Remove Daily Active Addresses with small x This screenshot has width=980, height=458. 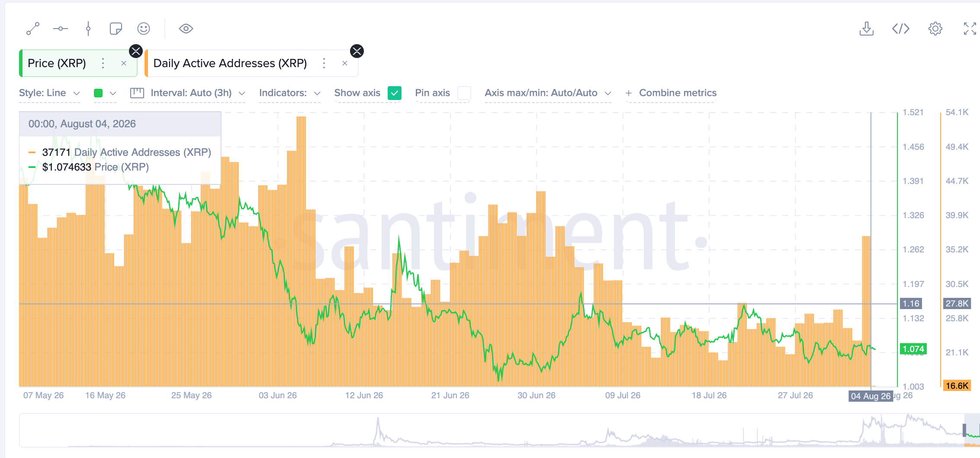click(x=345, y=63)
